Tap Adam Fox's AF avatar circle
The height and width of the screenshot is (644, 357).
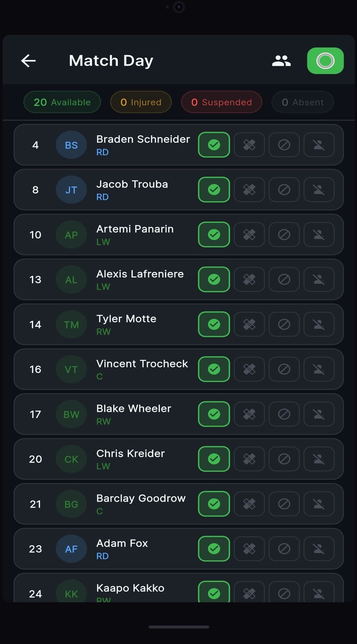click(x=71, y=549)
